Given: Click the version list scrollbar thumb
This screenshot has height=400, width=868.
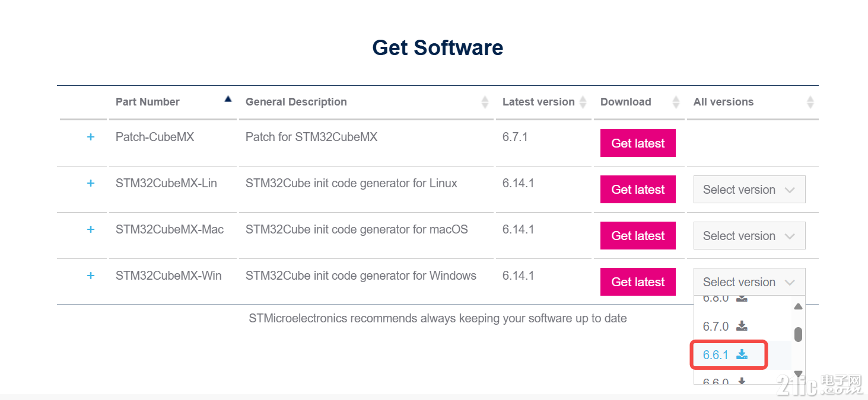Looking at the screenshot, I should [798, 334].
